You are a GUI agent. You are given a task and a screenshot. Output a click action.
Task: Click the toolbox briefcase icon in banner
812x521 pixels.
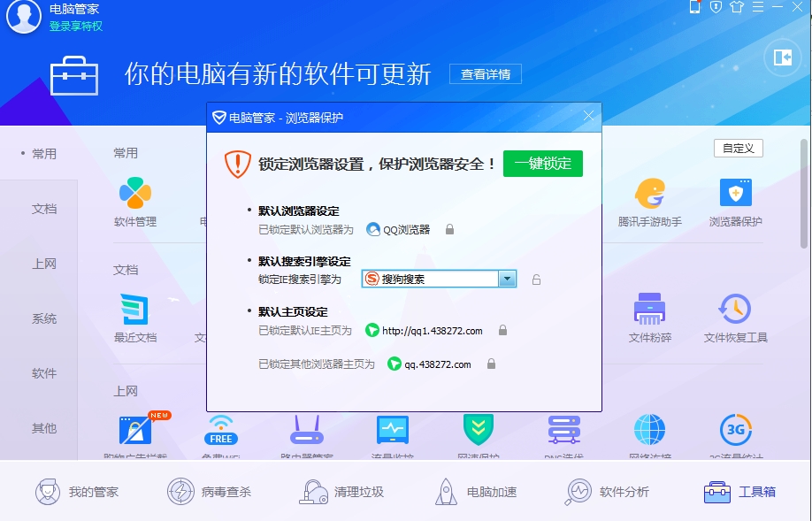(74, 75)
